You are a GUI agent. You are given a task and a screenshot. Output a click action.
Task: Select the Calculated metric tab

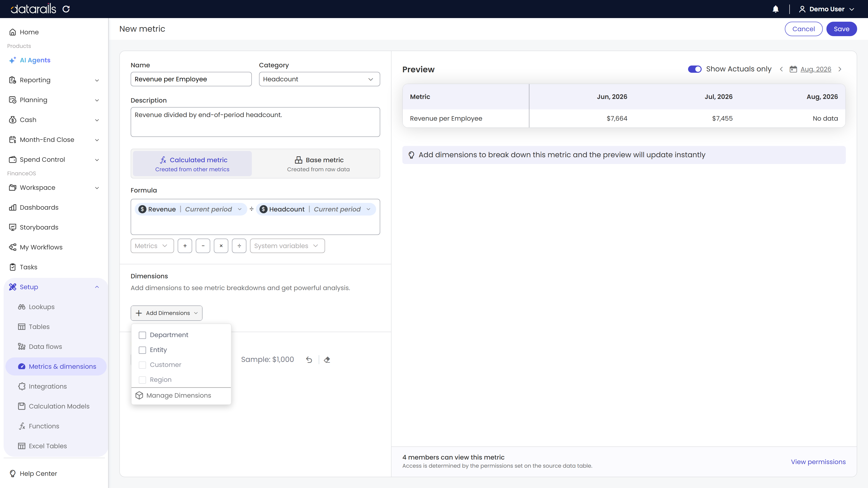coord(192,164)
